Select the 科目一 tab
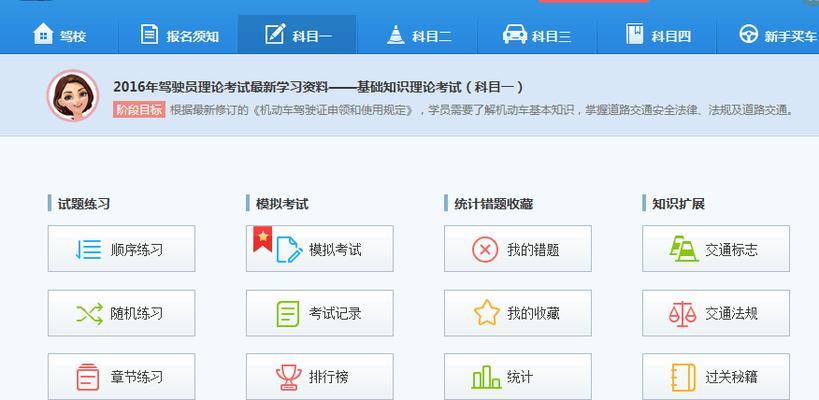Image resolution: width=819 pixels, height=400 pixels. [297, 35]
